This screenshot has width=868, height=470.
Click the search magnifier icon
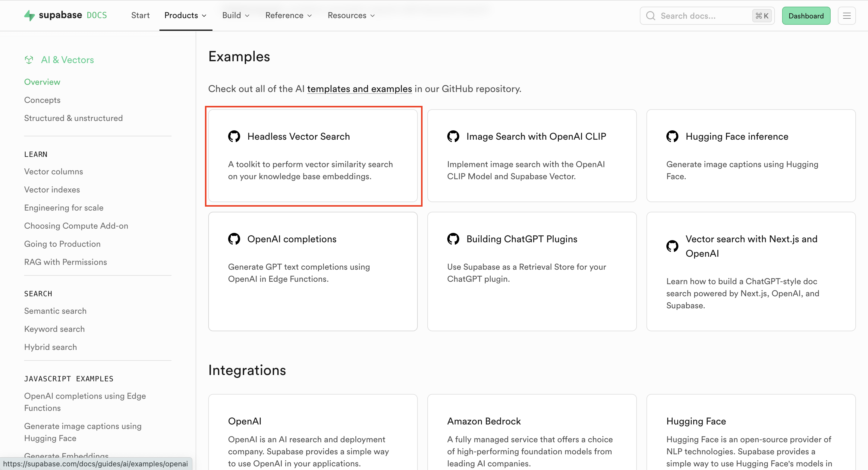651,16
